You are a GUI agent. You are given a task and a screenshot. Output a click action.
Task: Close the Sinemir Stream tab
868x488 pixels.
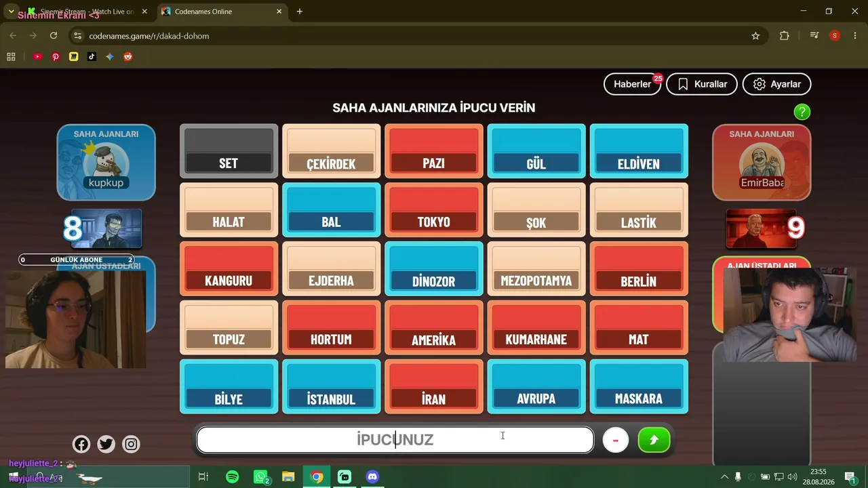(144, 12)
